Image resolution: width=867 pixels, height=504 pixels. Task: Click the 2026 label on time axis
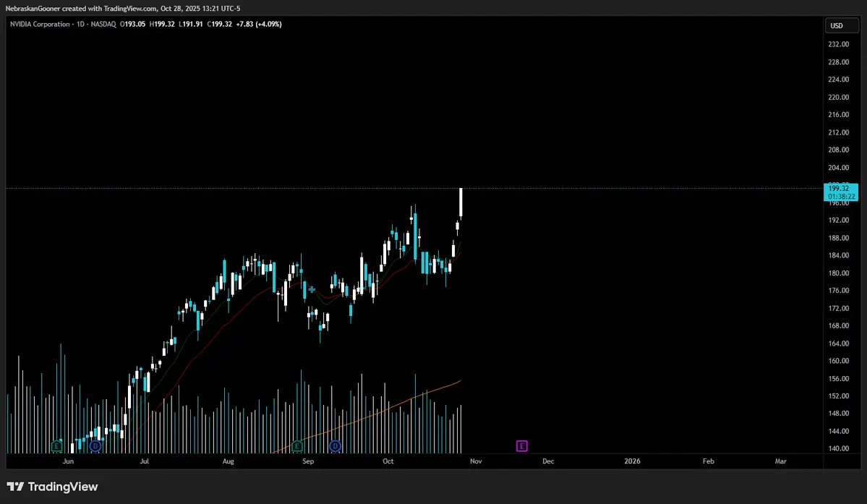point(632,461)
